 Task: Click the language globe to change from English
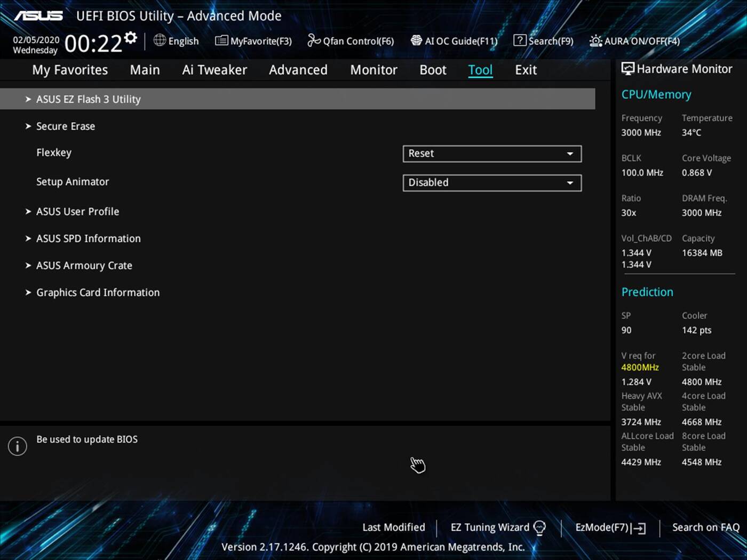point(159,41)
